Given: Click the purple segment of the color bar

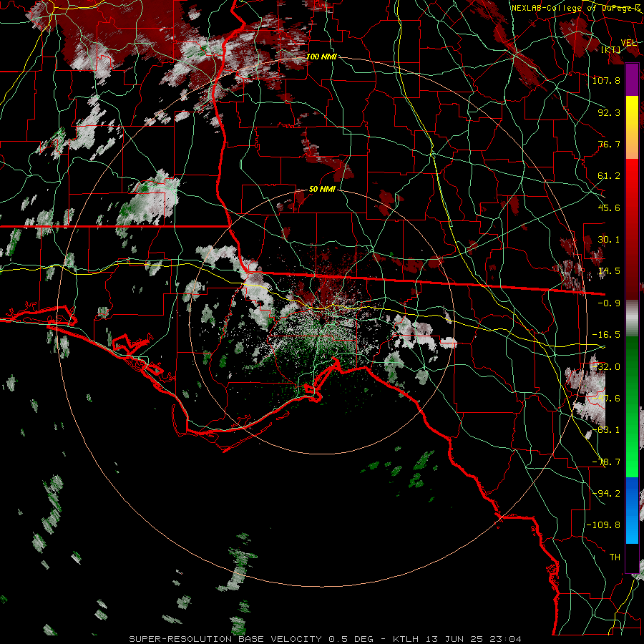Looking at the screenshot, I should pos(632,79).
